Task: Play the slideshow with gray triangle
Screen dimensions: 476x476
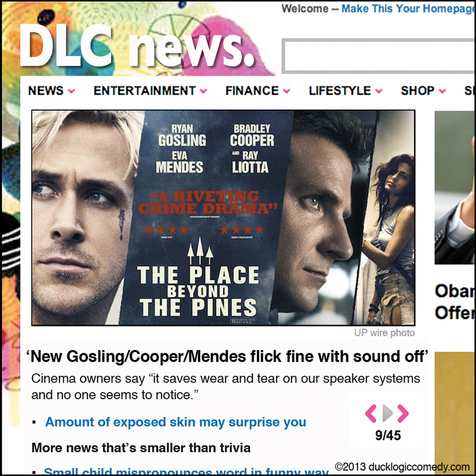Action: [x=387, y=413]
